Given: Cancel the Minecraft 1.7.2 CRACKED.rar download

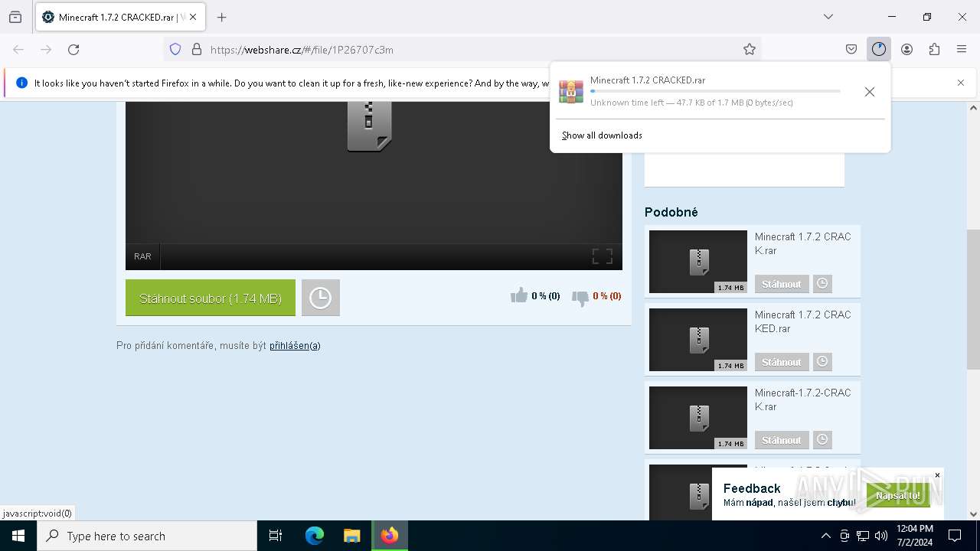Looking at the screenshot, I should coord(870,92).
